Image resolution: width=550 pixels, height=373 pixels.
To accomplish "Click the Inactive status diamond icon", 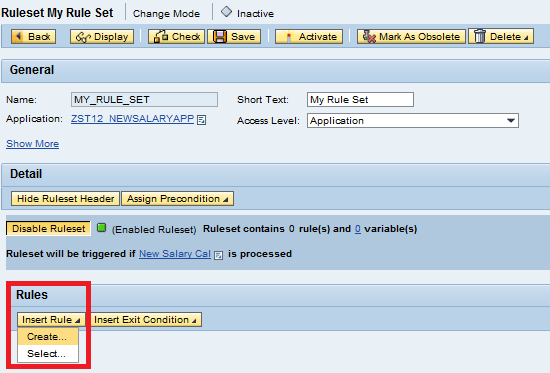I will click(226, 12).
